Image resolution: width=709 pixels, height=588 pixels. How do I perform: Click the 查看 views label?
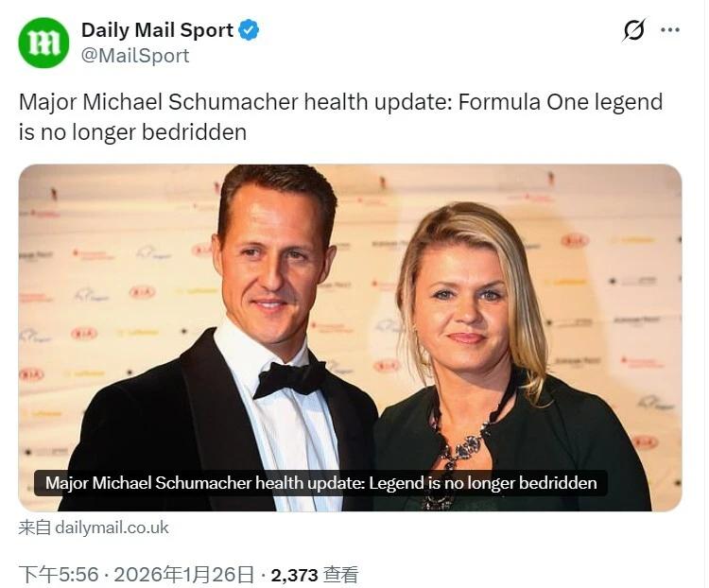341,575
